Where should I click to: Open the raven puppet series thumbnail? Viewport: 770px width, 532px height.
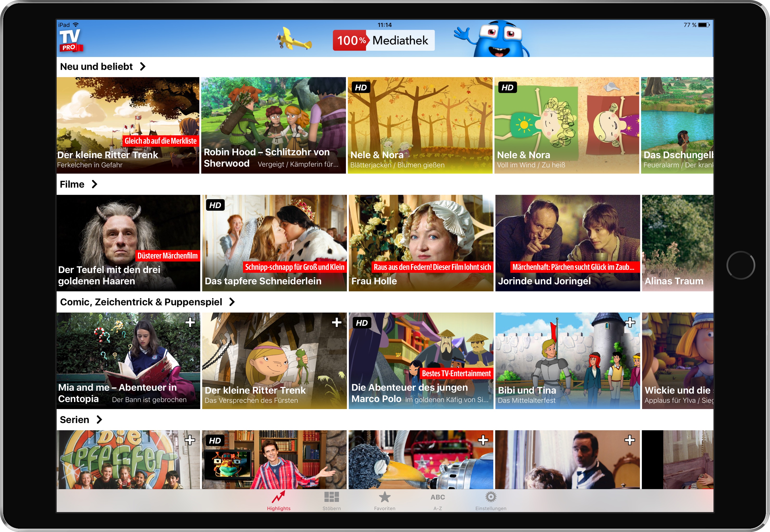(421, 460)
